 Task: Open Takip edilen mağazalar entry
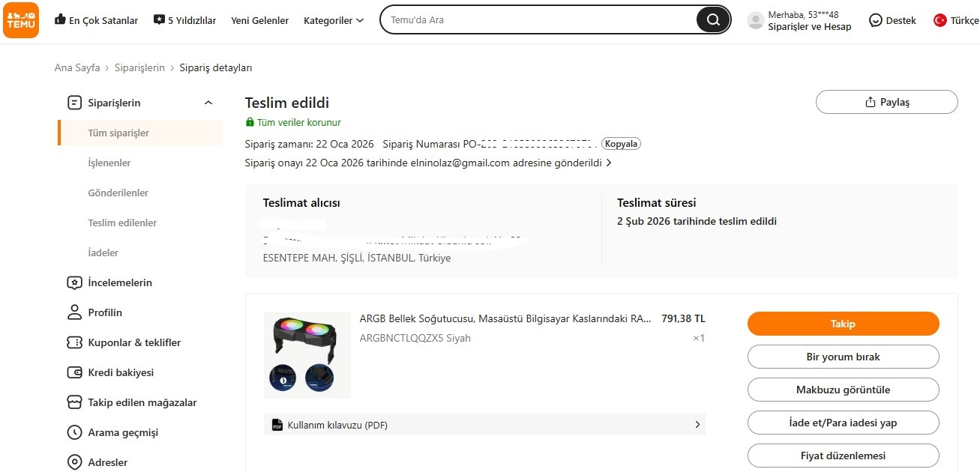click(142, 402)
